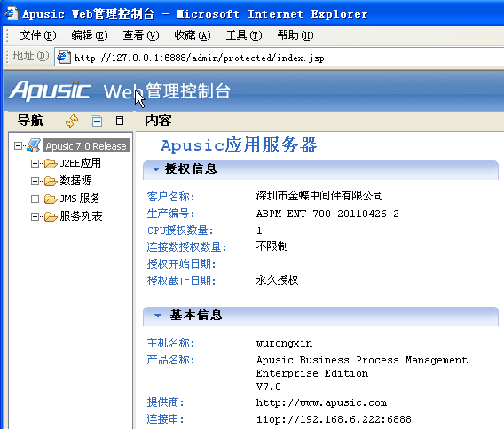Select Apusic 7.0 Release tree item

point(86,146)
